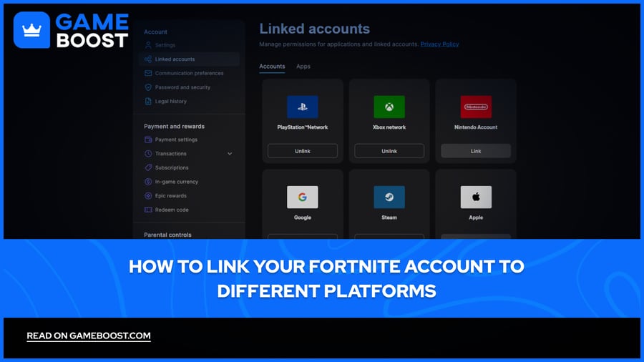Click the Subscriptions tag icon
The width and height of the screenshot is (644, 362).
(148, 167)
